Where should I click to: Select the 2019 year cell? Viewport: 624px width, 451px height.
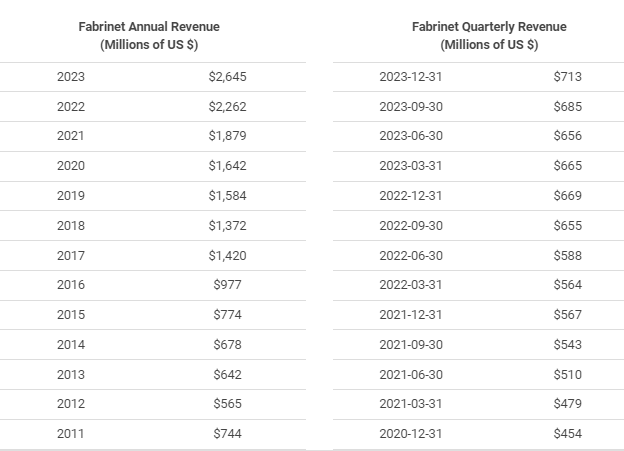[x=71, y=196]
